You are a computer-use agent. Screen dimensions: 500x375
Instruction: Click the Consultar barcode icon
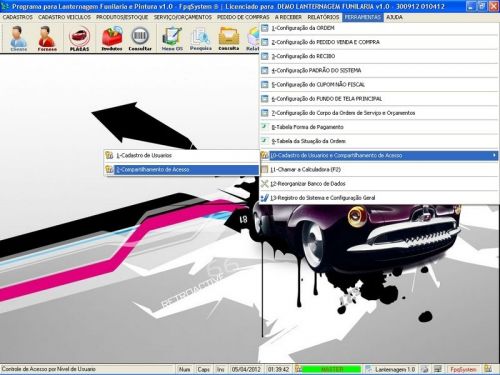click(x=140, y=38)
